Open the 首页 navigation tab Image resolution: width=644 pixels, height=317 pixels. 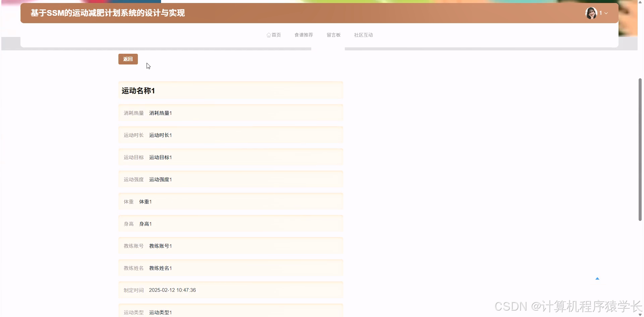click(x=276, y=35)
